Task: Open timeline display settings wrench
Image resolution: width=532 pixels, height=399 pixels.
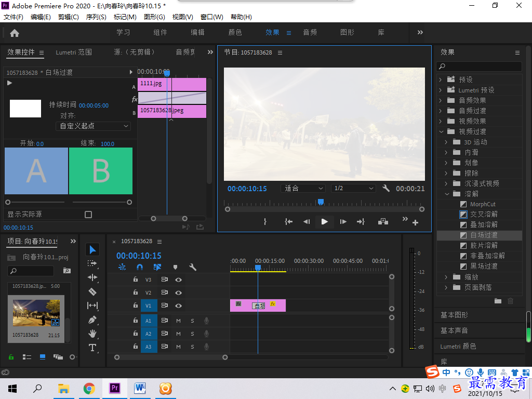Action: tap(193, 267)
